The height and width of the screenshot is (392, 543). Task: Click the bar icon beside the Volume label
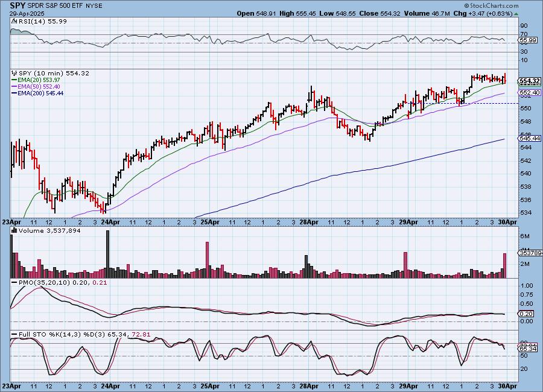(14, 230)
